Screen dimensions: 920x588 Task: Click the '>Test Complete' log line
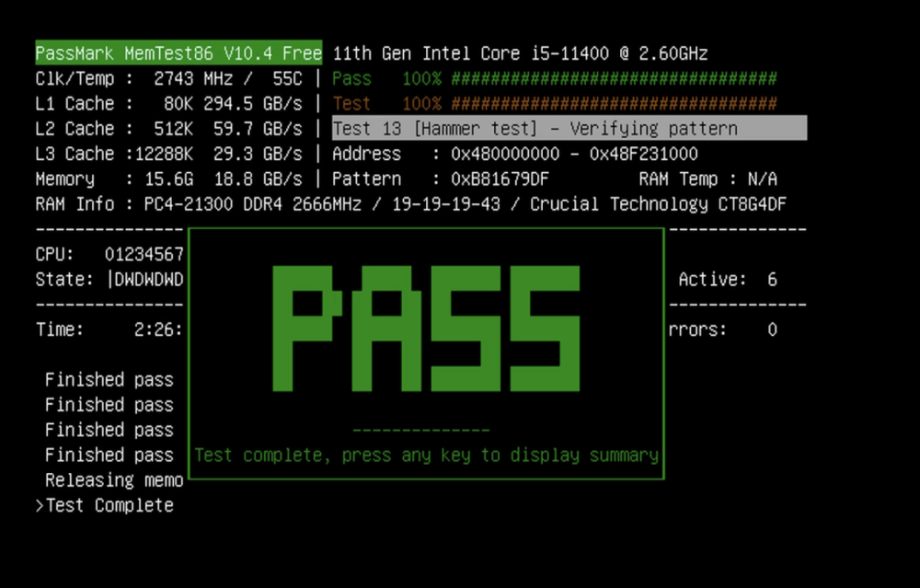pos(105,505)
